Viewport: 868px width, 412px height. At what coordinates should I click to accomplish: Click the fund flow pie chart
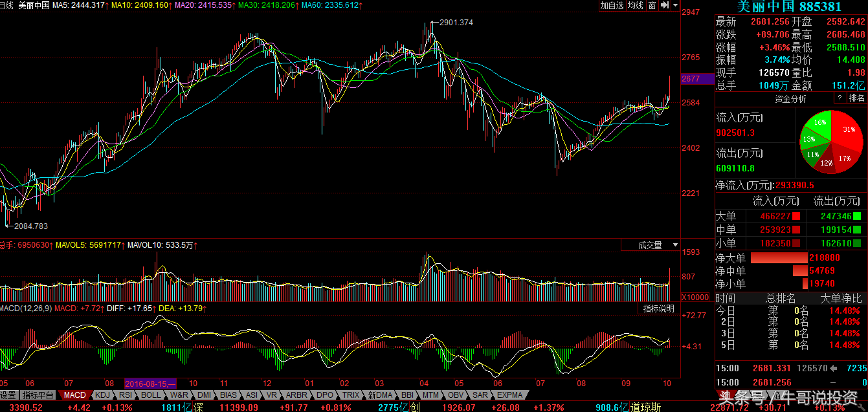coord(832,140)
